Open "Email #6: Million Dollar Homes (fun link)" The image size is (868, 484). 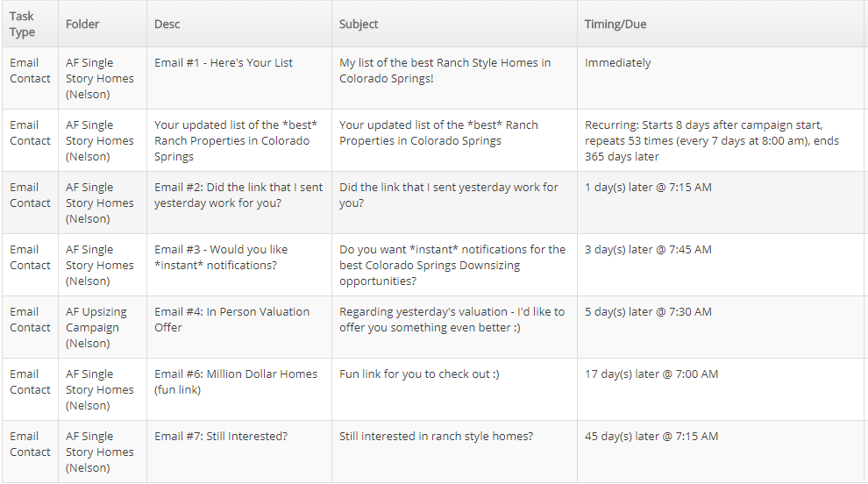236,381
